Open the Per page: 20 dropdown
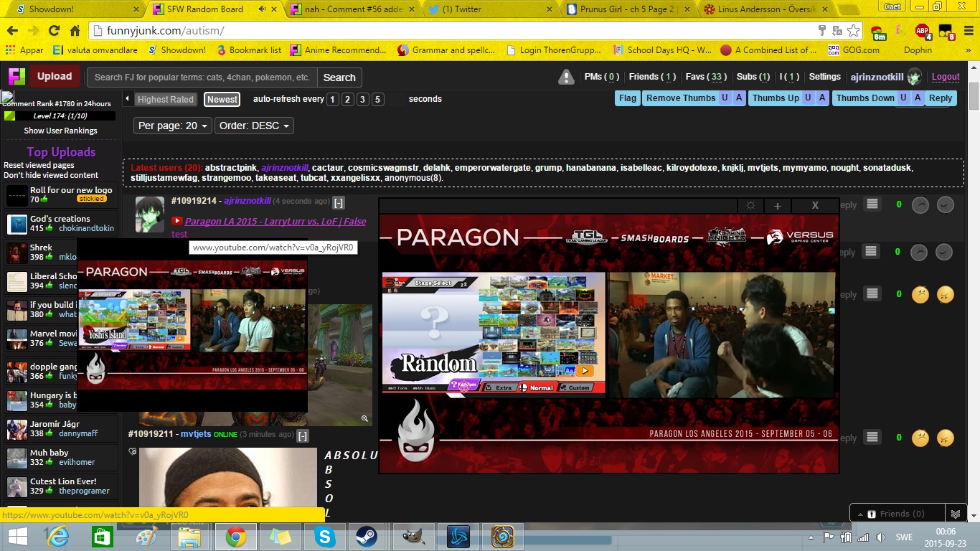 click(173, 126)
